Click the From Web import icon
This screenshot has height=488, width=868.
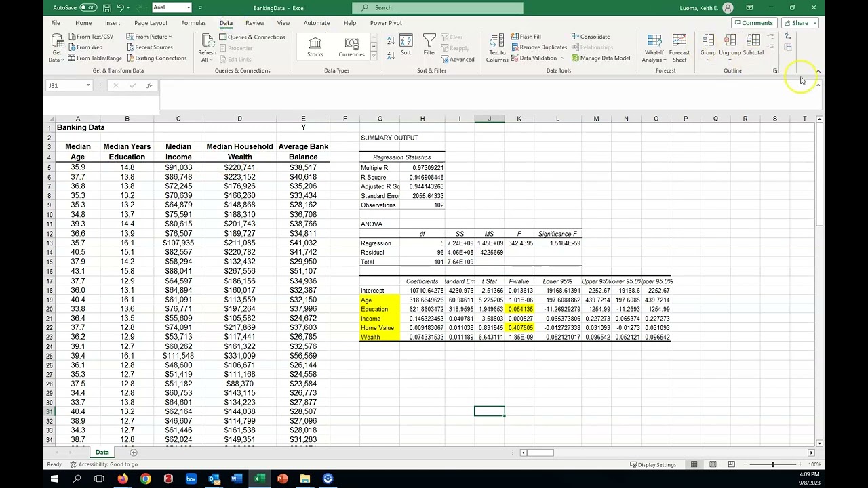coord(72,47)
